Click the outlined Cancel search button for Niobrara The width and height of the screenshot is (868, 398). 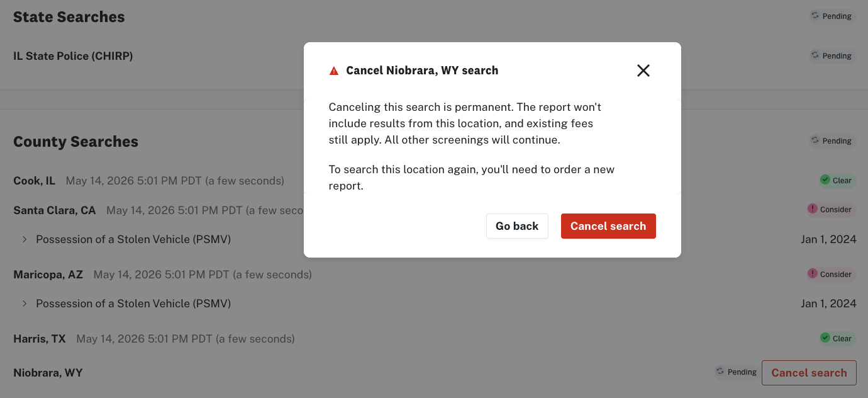click(809, 373)
